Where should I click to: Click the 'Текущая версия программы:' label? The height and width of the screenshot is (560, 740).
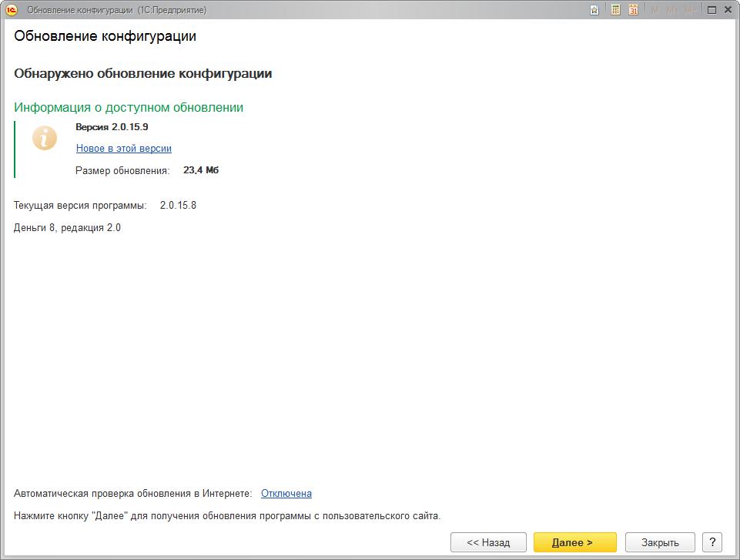(80, 206)
